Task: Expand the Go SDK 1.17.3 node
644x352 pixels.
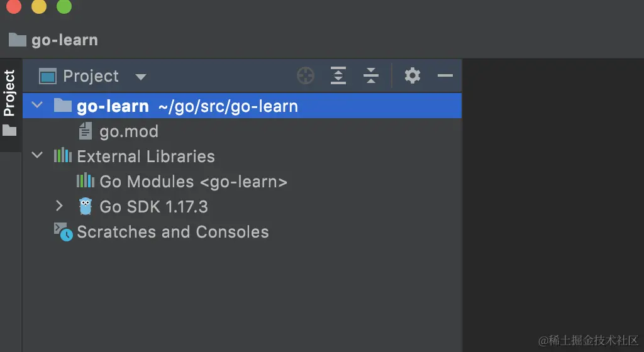Action: point(59,206)
